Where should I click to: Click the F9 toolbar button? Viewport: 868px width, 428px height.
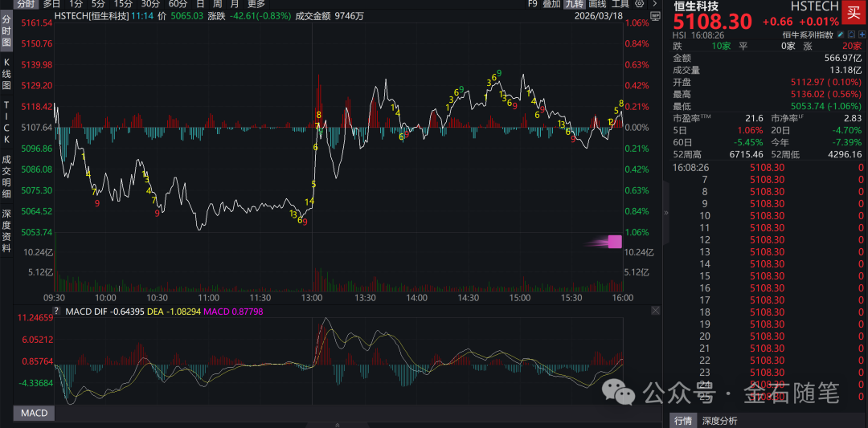click(533, 4)
